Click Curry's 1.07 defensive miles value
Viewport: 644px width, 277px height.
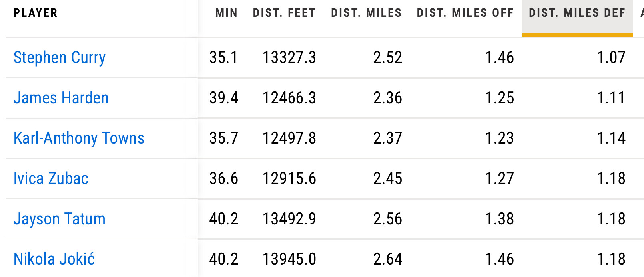pyautogui.click(x=611, y=58)
